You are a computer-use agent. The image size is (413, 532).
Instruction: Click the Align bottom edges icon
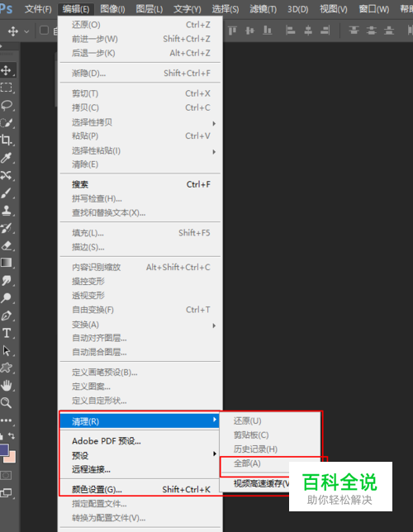coord(268,31)
